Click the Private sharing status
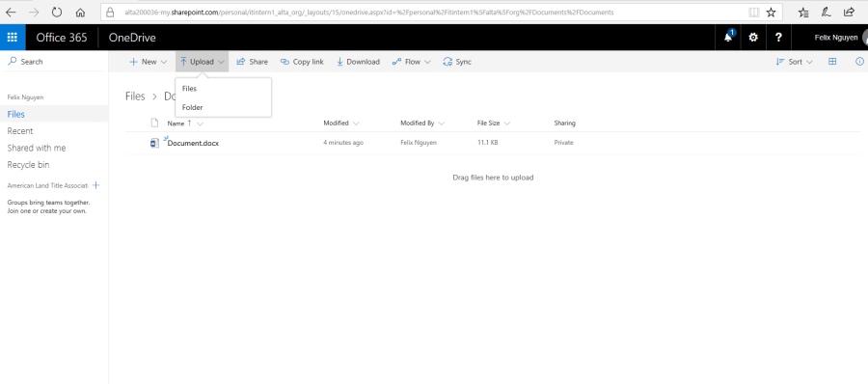Viewport: 868px width, 384px height. click(x=563, y=143)
